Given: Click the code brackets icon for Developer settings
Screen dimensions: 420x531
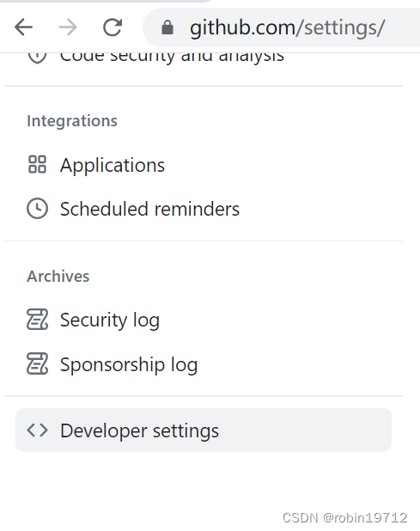Looking at the screenshot, I should (37, 430).
